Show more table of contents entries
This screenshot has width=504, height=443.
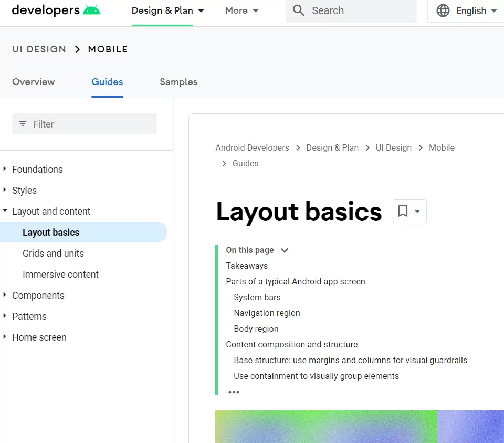(234, 392)
